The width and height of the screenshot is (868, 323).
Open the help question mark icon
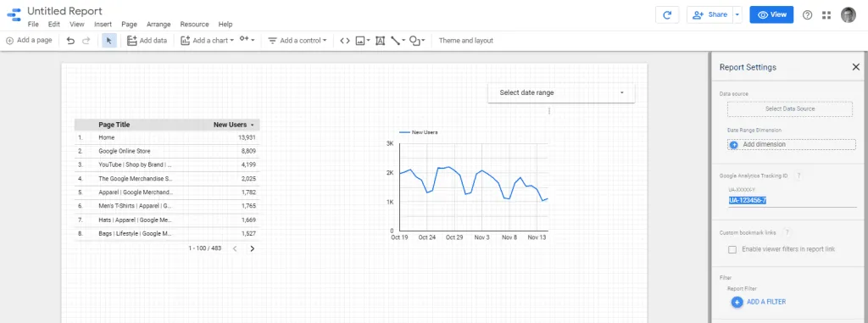point(807,15)
